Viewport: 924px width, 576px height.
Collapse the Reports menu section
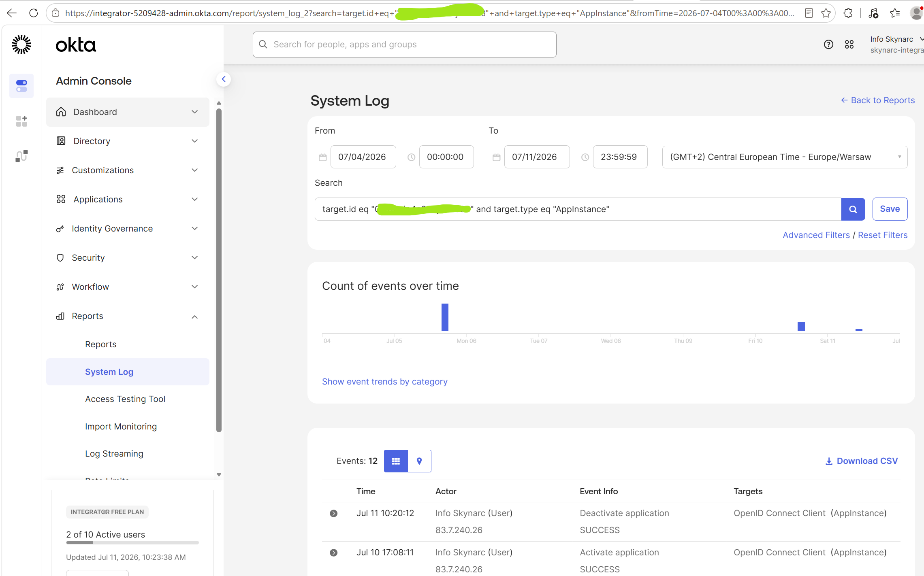click(128, 316)
